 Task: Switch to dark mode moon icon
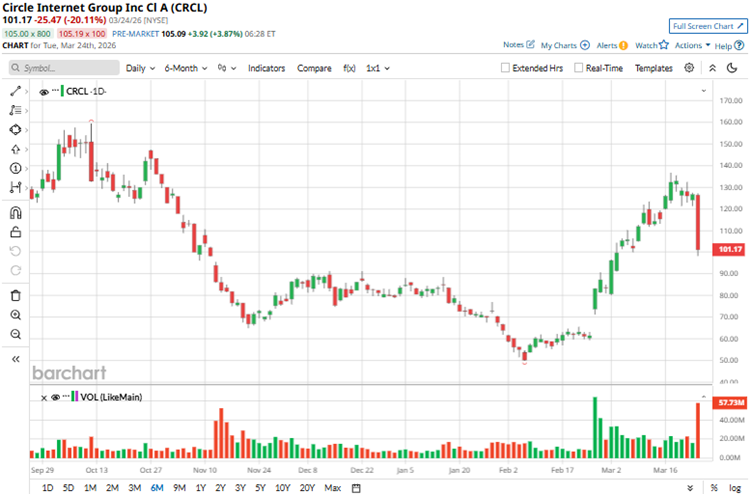click(x=732, y=68)
